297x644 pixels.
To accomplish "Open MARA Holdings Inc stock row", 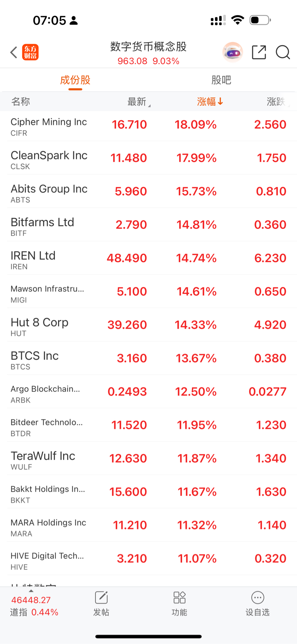I will pyautogui.click(x=148, y=525).
